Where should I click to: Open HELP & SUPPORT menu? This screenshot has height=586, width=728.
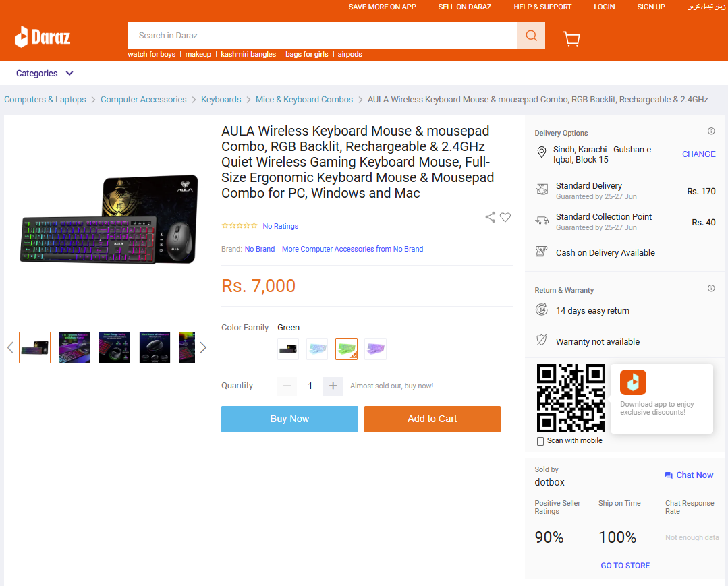point(542,7)
